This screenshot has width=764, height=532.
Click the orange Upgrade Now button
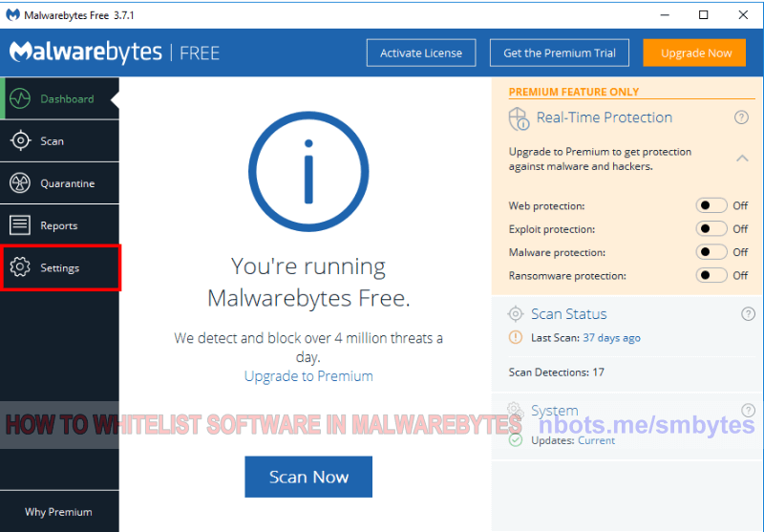(694, 53)
